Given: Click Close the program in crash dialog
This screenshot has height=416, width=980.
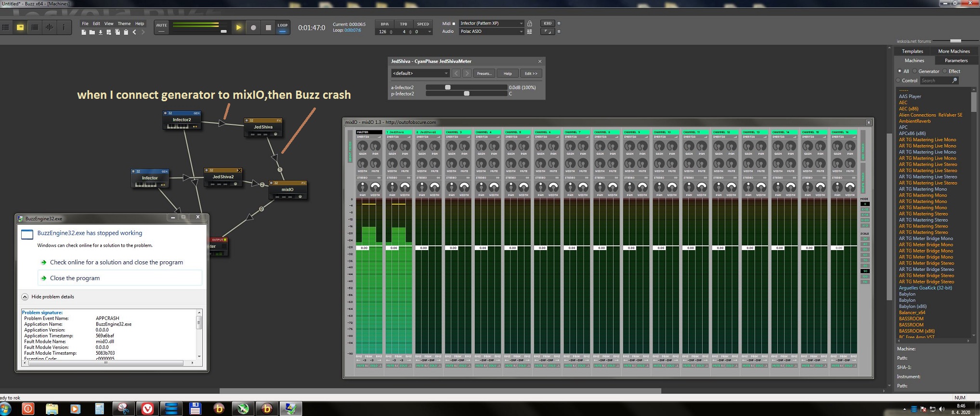Looking at the screenshot, I should pos(120,278).
